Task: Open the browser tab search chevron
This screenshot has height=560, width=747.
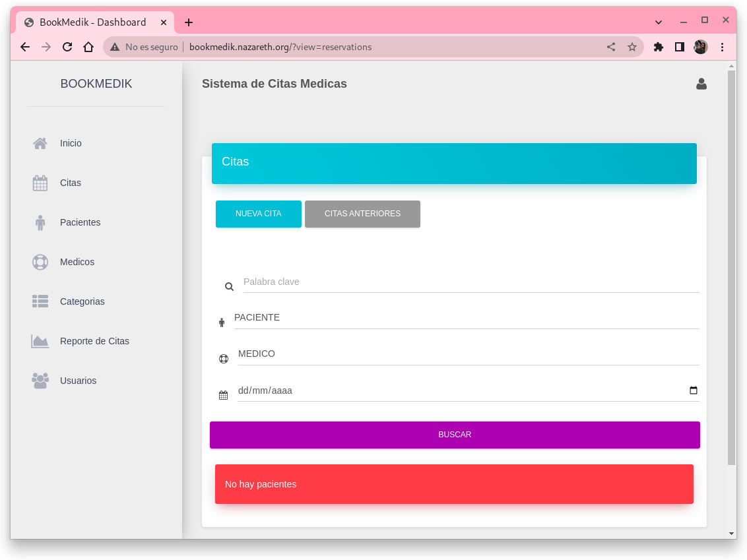Action: click(x=658, y=22)
